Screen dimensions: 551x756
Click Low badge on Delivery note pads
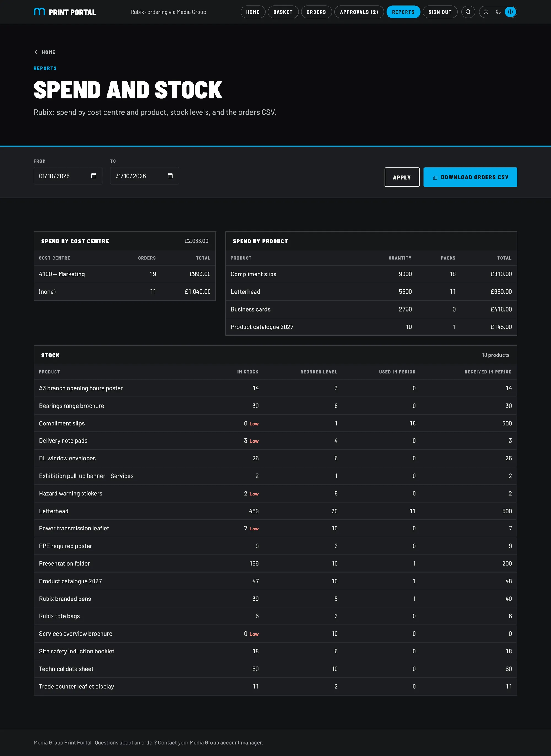[254, 441]
